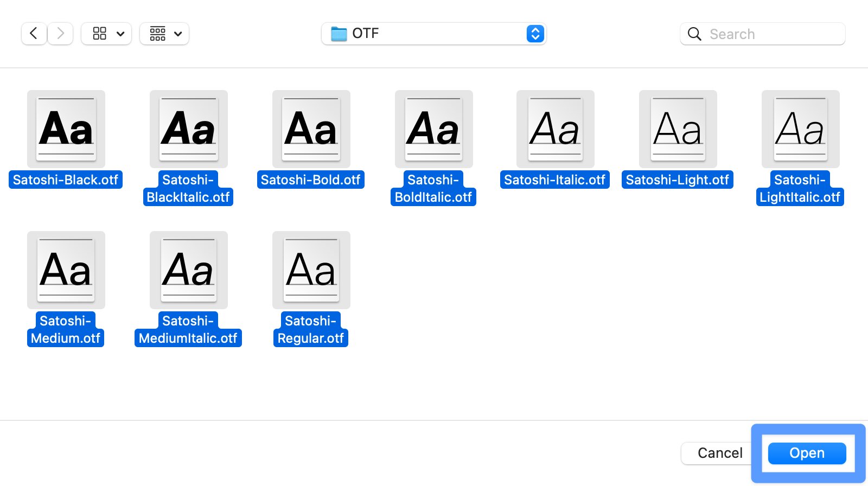Select the Satoshi-Italic.otf font icon
This screenshot has height=486, width=868.
click(x=556, y=129)
